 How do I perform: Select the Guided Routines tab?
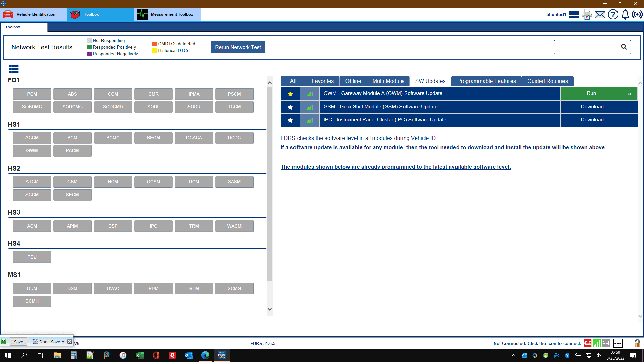(547, 81)
